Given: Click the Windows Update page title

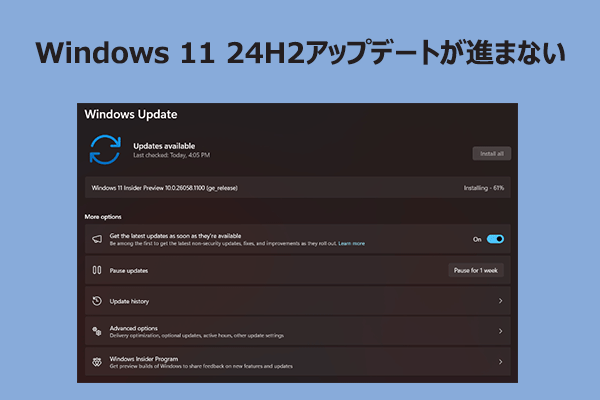Looking at the screenshot, I should [x=131, y=114].
